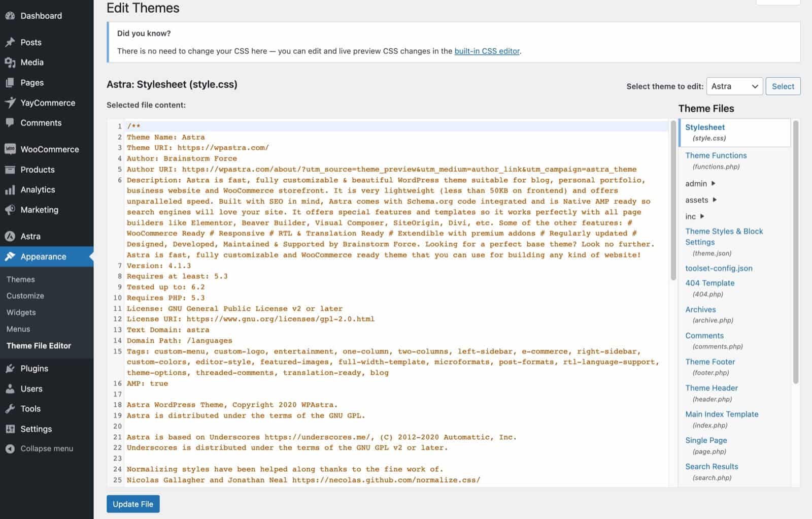Click the code editor vertical scrollbar

[x=673, y=200]
